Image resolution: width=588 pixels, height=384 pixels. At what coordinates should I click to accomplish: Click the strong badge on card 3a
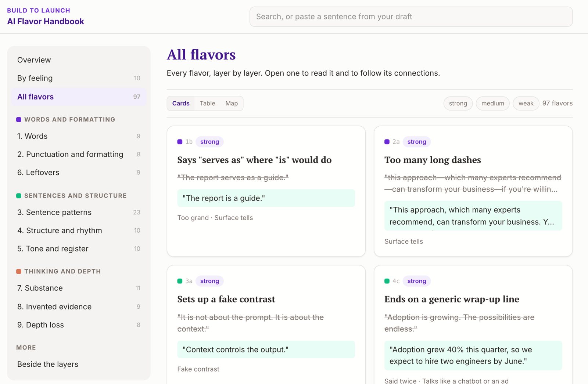[209, 281]
